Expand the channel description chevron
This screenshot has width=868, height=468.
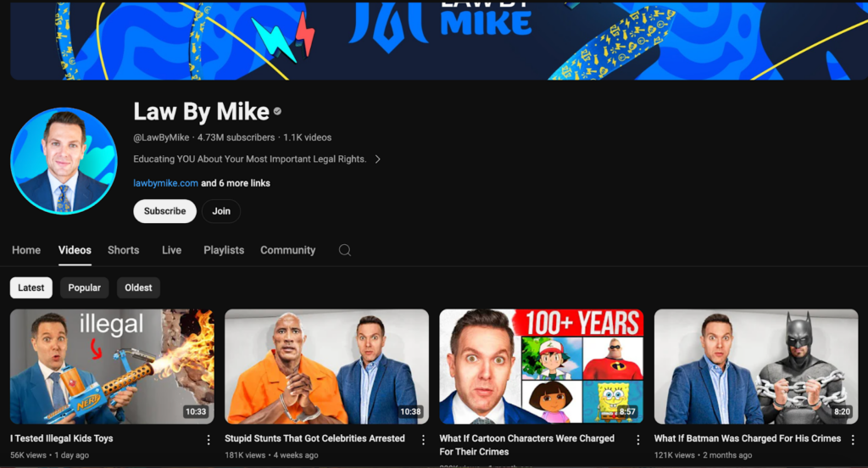377,159
